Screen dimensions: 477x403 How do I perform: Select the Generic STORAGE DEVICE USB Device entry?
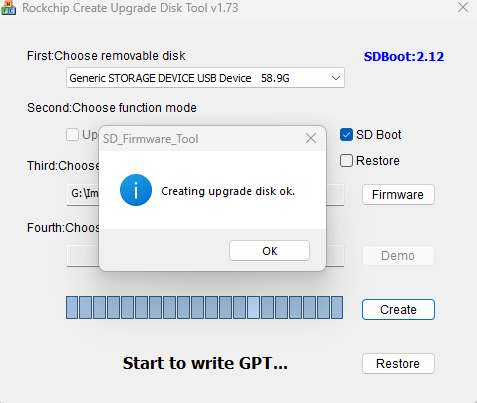pyautogui.click(x=205, y=78)
